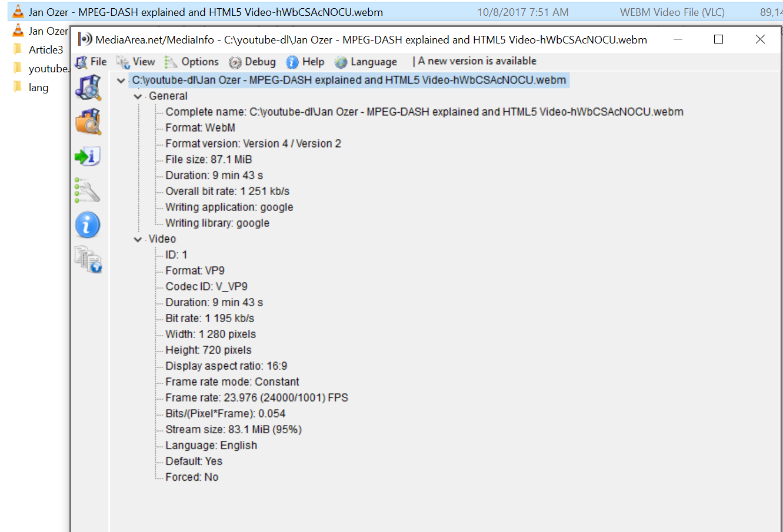783x532 pixels.
Task: Click the Open File icon in MediaInfo sidebar
Action: (88, 87)
